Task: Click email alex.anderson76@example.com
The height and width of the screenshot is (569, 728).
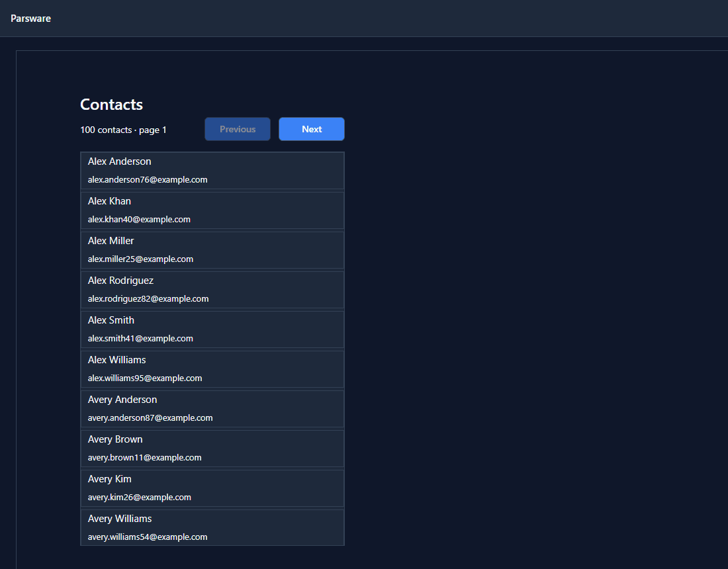Action: coord(148,179)
